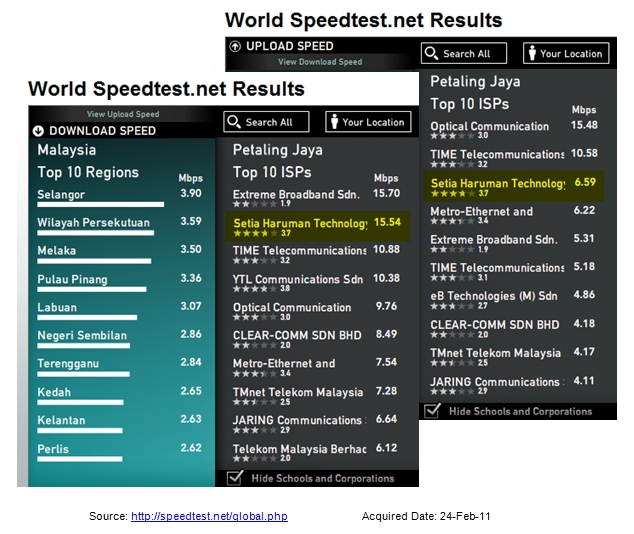Screen dimensions: 634x534
Task: Click the magnifier icon in download panel Search All
Action: pyautogui.click(x=233, y=122)
